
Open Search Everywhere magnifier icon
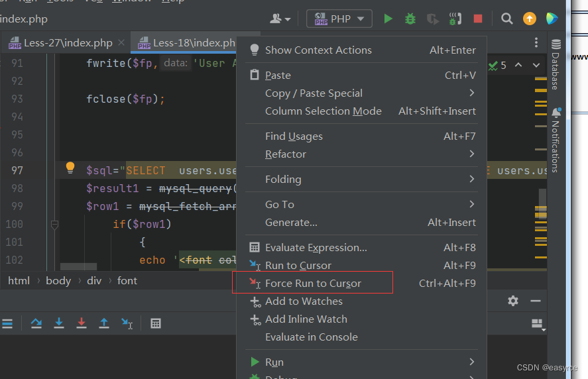point(507,19)
